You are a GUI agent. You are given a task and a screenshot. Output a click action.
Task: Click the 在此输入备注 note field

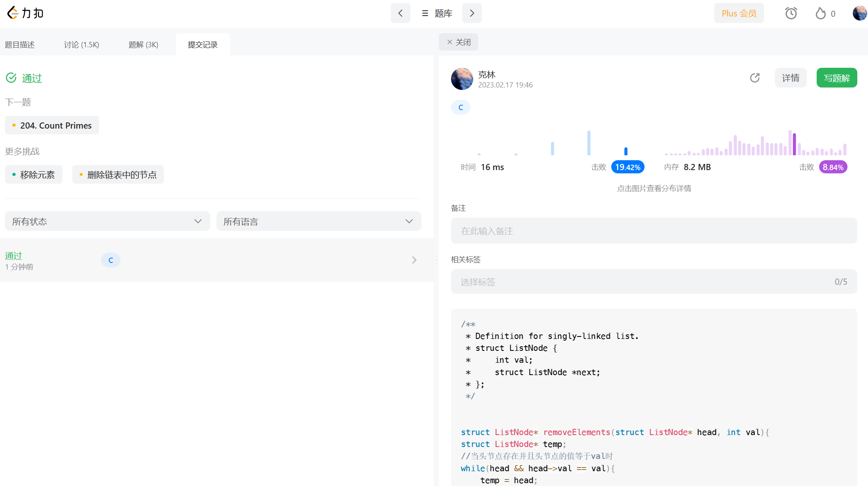click(x=654, y=231)
